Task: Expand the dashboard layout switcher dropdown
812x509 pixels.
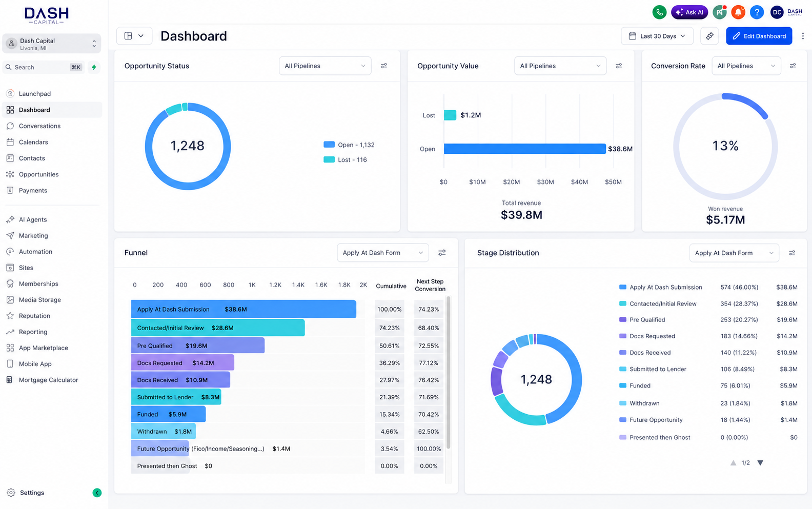Action: [134, 36]
